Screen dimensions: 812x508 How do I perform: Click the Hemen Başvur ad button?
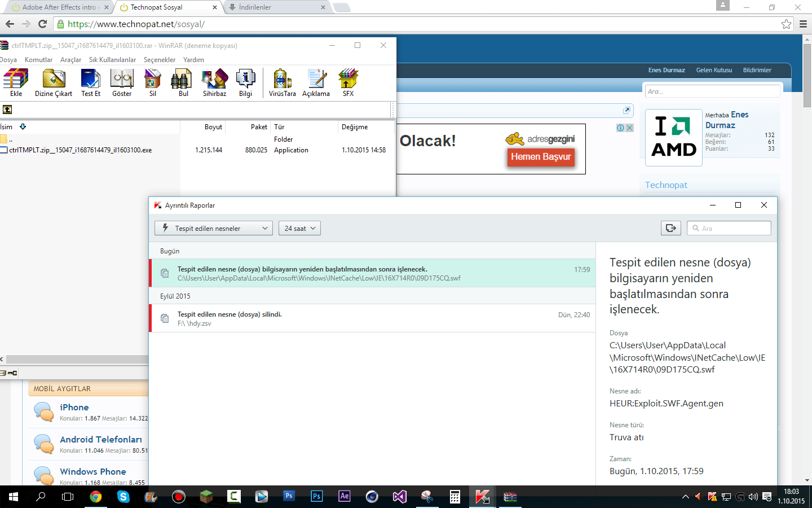pyautogui.click(x=541, y=157)
